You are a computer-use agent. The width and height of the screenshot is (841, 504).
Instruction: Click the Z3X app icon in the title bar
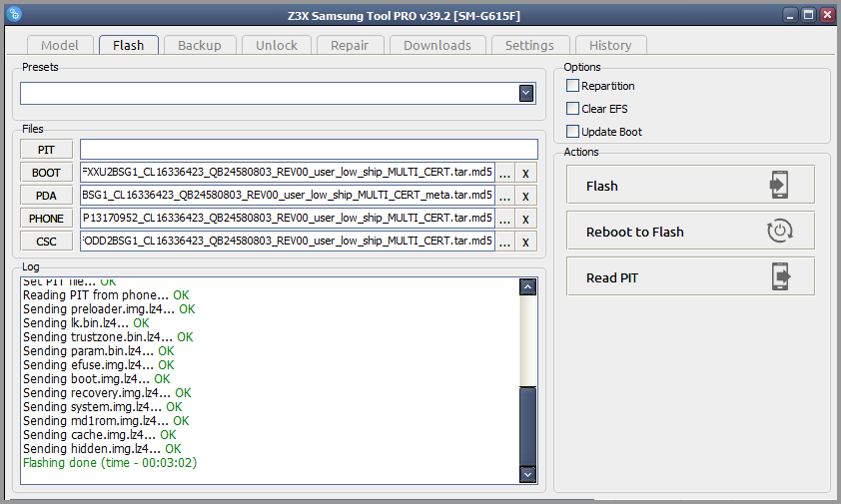click(x=14, y=14)
